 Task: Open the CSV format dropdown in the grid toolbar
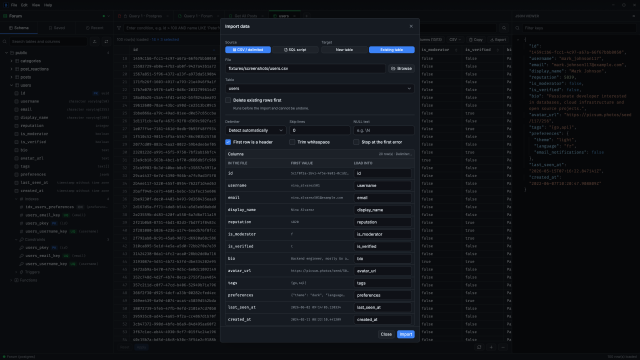click(x=455, y=40)
